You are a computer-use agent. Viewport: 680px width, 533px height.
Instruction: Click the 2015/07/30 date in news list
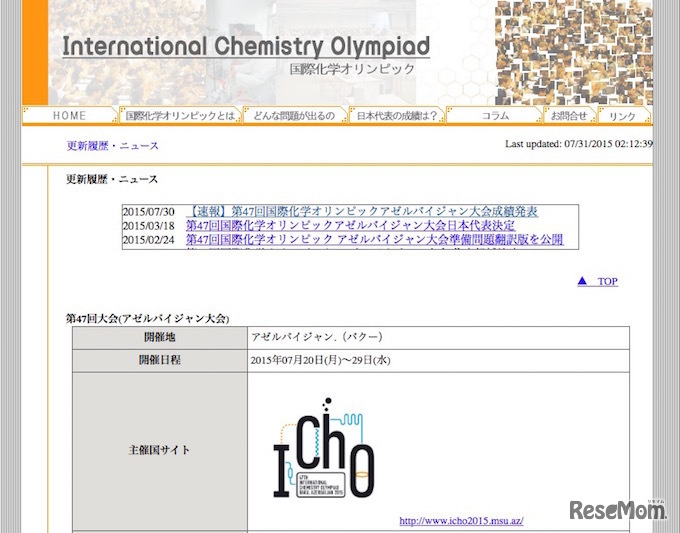(x=149, y=212)
